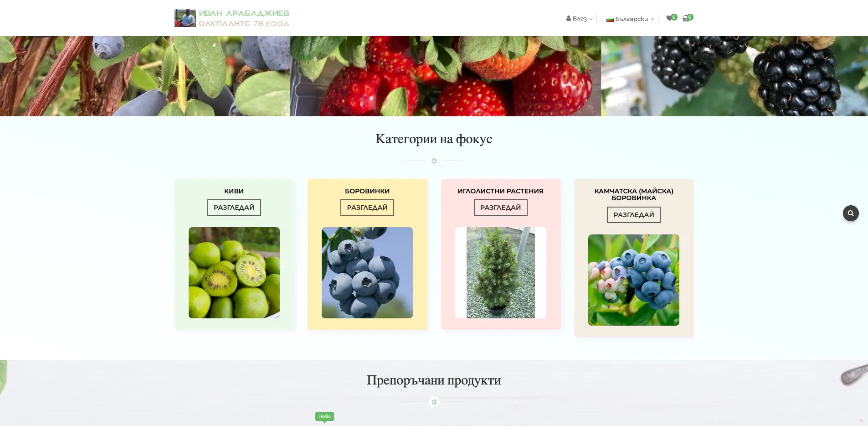This screenshot has width=868, height=426.
Task: Open the shopping cart basket icon
Action: [686, 18]
